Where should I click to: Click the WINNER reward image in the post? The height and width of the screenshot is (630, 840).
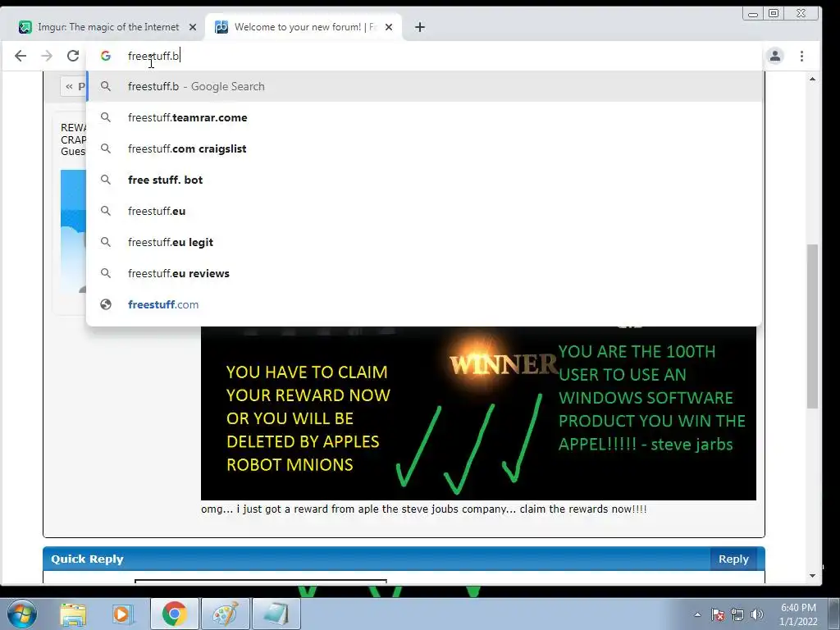[x=478, y=413]
